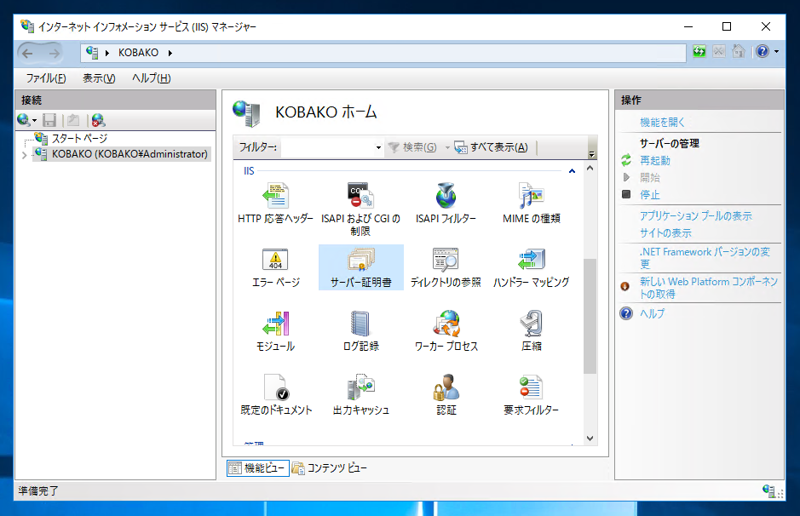Click the save connections disk icon
Screen dimensions: 800x516
[x=49, y=120]
